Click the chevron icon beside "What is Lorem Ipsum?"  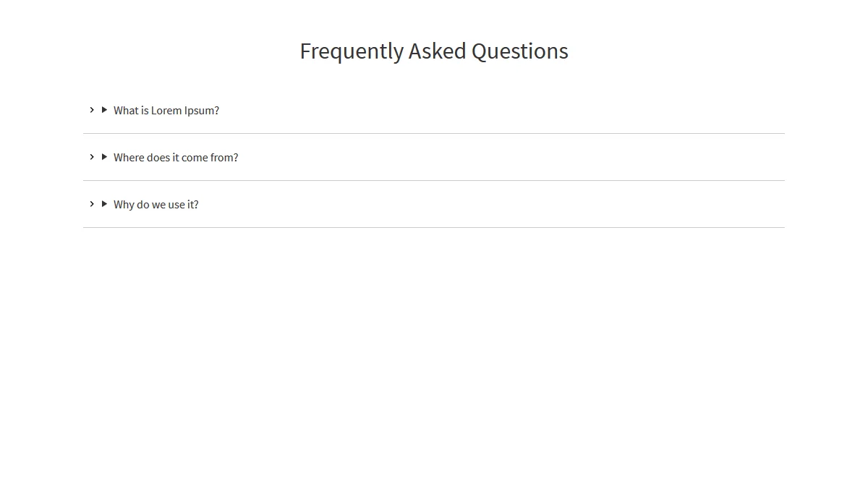92,110
